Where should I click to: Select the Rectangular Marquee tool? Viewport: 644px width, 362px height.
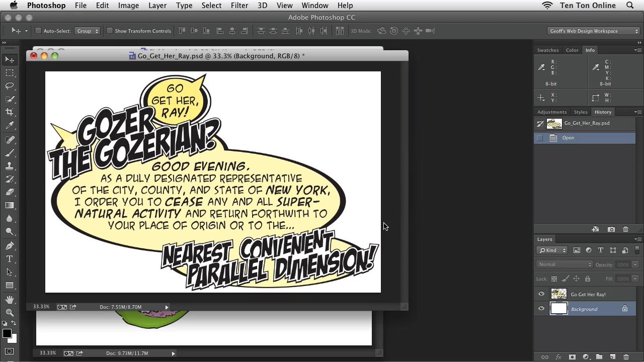10,73
